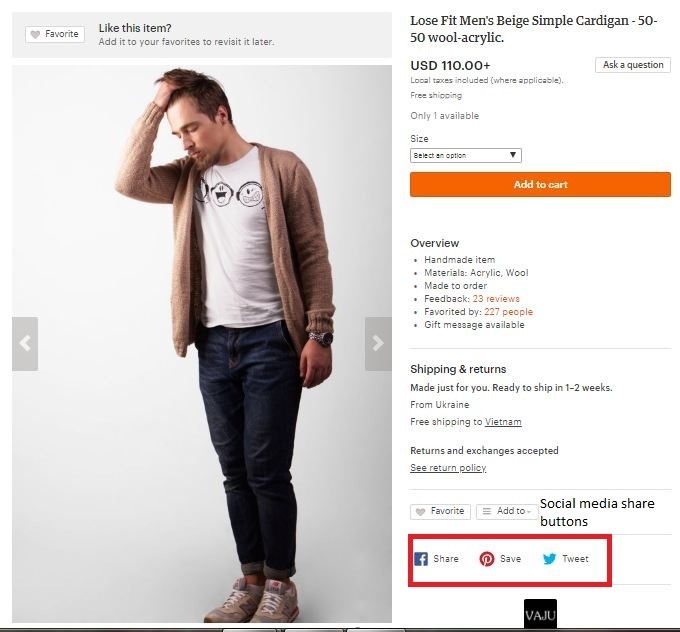
Task: Click the Tweet share label
Action: pyautogui.click(x=575, y=559)
